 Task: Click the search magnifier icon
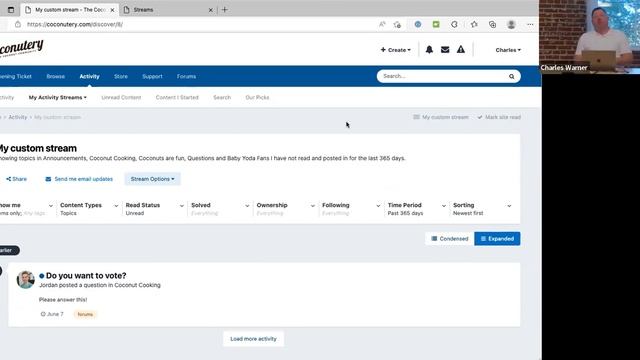coord(511,76)
